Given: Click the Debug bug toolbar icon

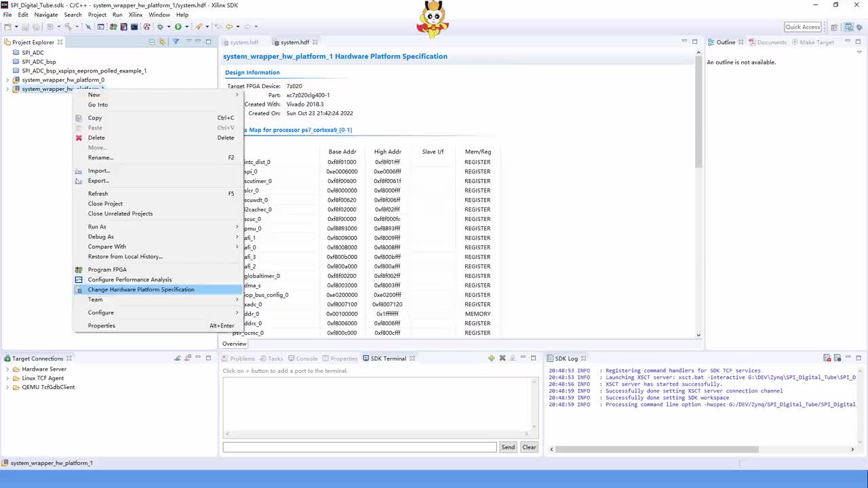Looking at the screenshot, I should pos(160,26).
